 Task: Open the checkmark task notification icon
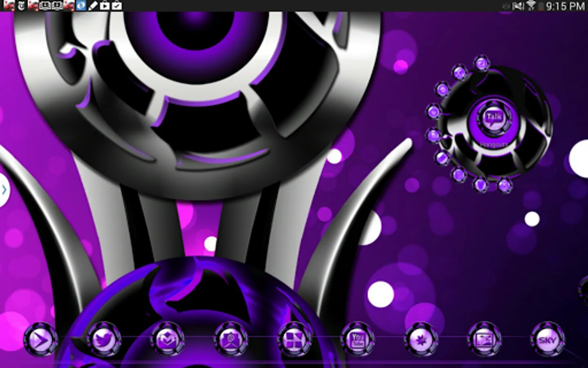pos(117,6)
